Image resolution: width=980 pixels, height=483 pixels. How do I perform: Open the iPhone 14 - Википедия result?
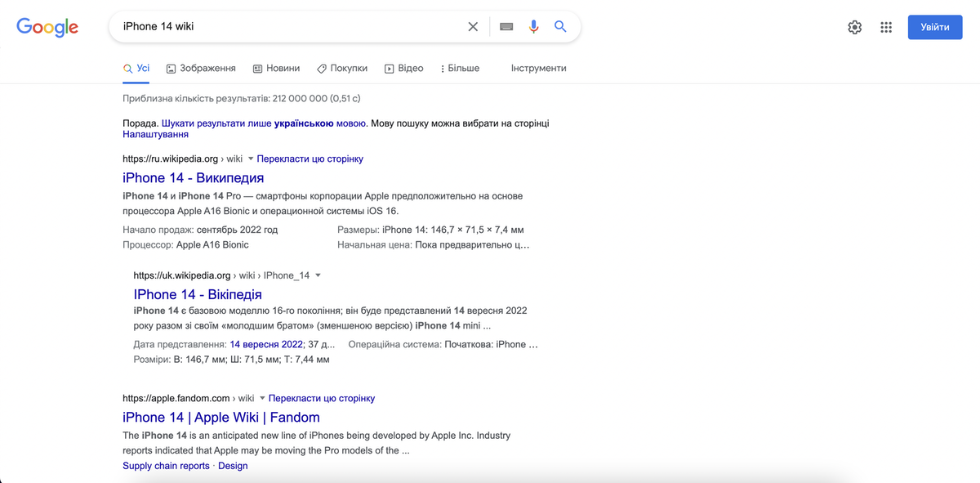(x=193, y=178)
